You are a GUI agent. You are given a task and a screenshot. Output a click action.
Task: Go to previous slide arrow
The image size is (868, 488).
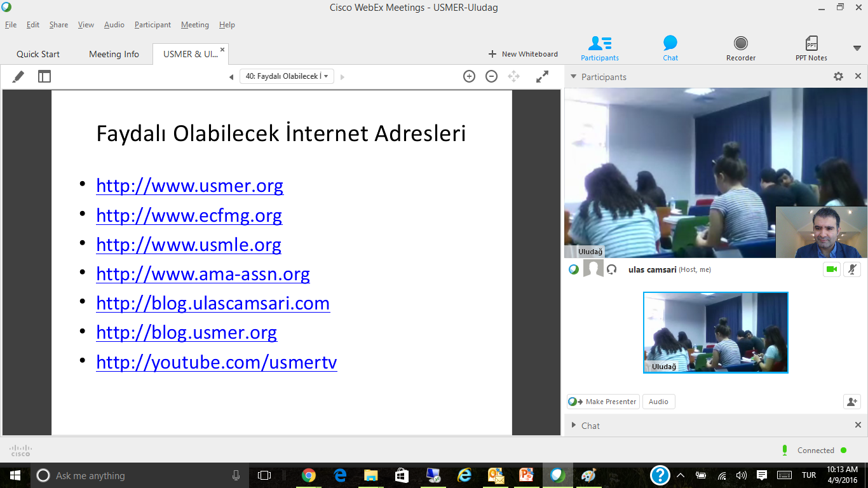[231, 77]
